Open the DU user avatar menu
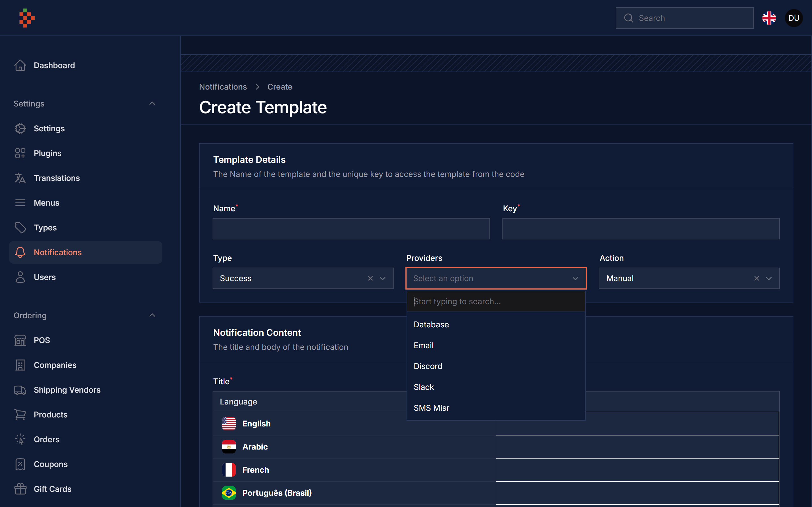This screenshot has height=507, width=812. (x=794, y=18)
